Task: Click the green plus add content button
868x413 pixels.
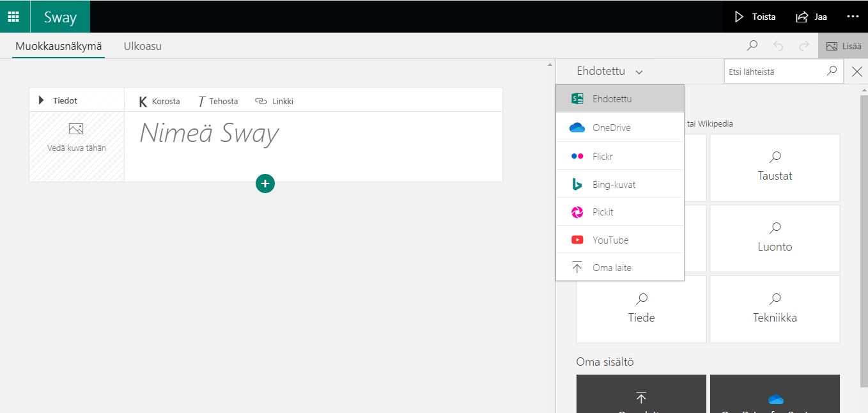Action: pyautogui.click(x=265, y=183)
